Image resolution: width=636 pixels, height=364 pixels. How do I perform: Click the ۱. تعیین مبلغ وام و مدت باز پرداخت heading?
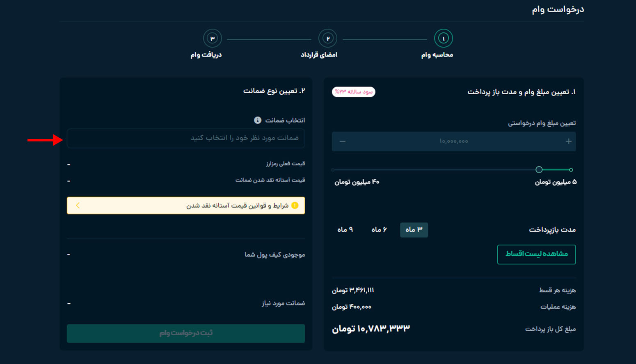[522, 92]
